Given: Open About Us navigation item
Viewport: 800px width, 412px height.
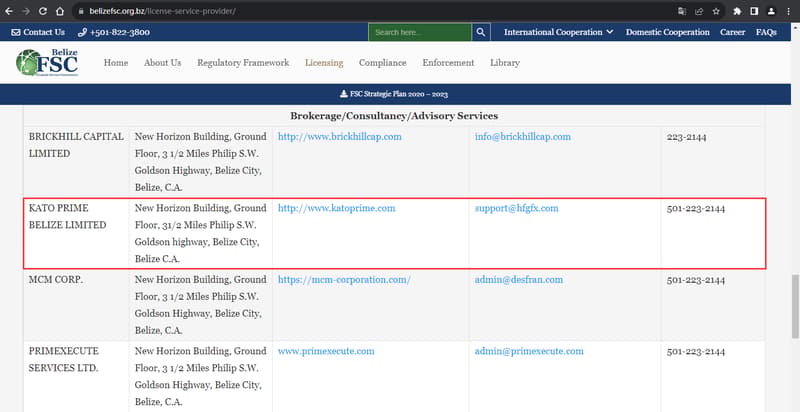Looking at the screenshot, I should pyautogui.click(x=162, y=63).
